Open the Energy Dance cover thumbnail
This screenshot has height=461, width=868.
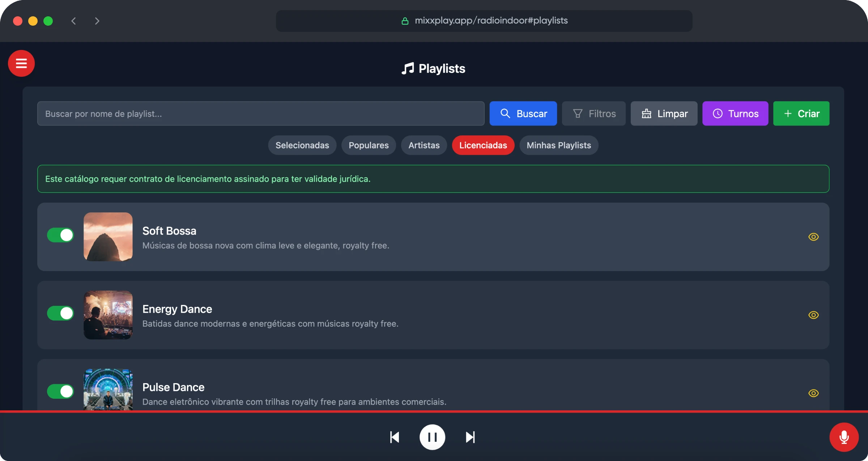point(108,315)
